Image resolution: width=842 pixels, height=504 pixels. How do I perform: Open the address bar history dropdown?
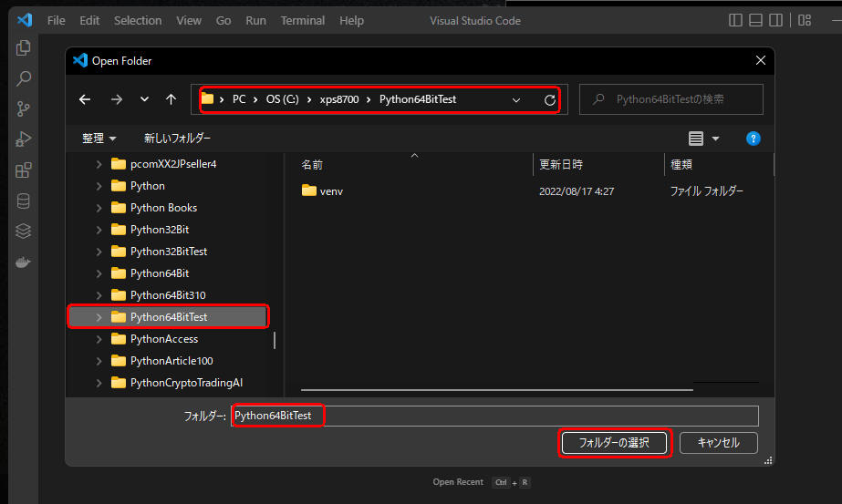[516, 100]
